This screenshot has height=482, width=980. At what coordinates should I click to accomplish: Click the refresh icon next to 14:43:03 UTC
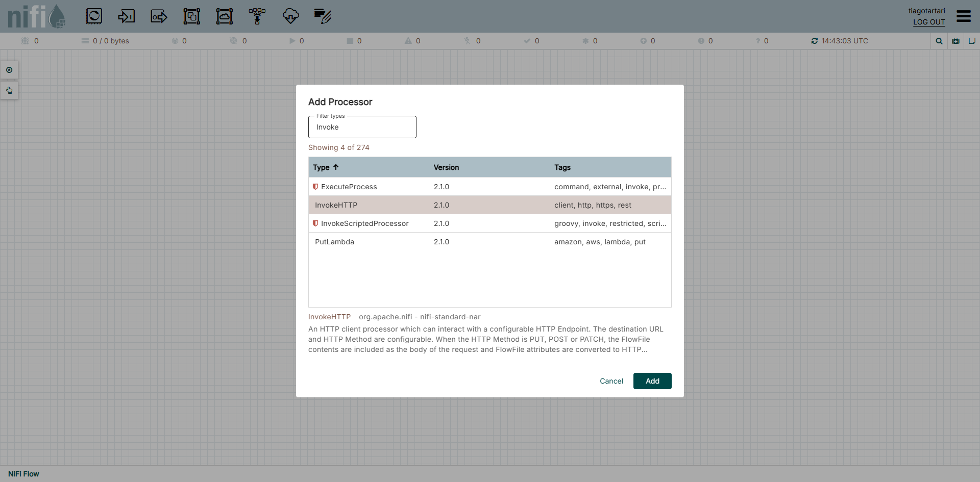(x=815, y=41)
